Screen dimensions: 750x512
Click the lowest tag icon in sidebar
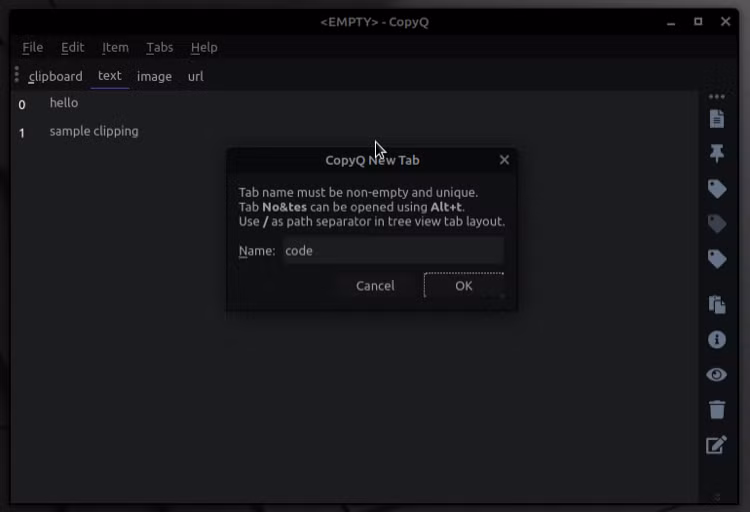717,259
